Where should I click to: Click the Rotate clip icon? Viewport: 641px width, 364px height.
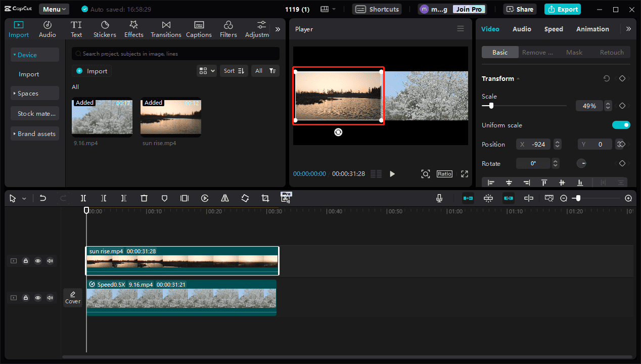pyautogui.click(x=245, y=198)
